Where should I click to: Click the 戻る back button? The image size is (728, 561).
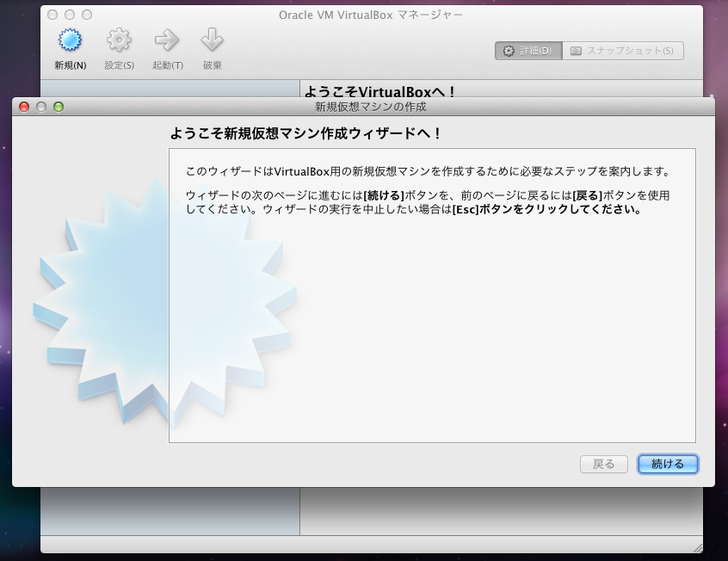pos(603,464)
